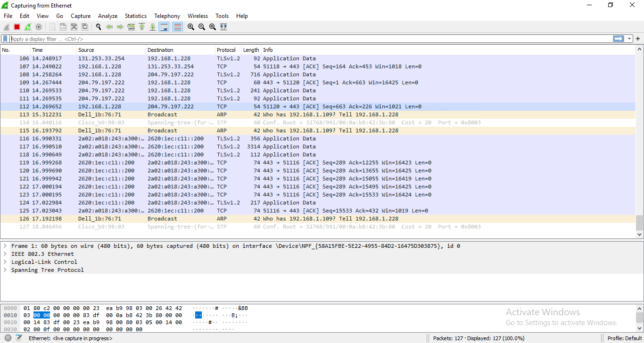Zoom out the main window text
This screenshot has height=343, width=644.
[201, 27]
